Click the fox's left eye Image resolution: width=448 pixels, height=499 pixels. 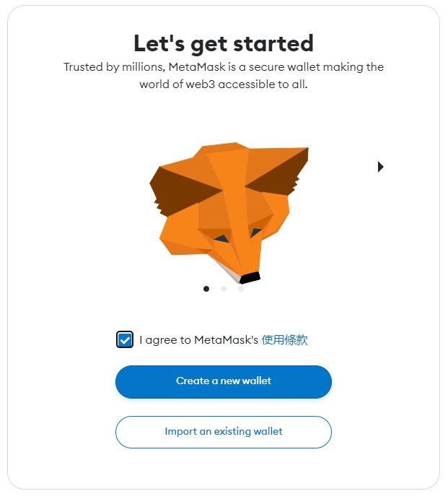[221, 238]
